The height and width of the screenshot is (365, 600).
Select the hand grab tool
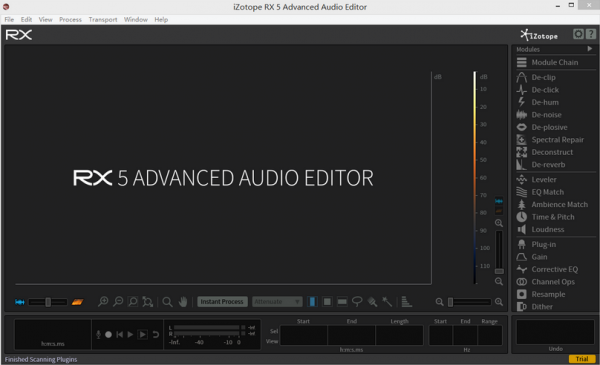click(x=183, y=302)
